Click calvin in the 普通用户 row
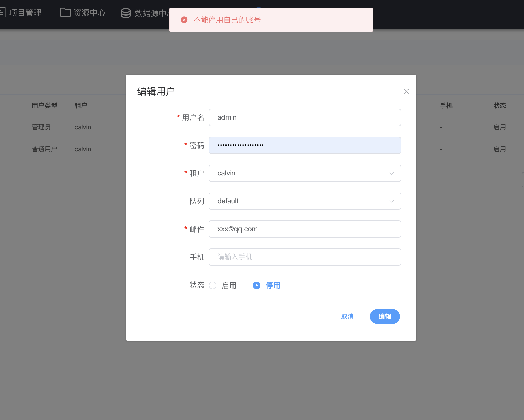This screenshot has height=420, width=524. tap(83, 149)
